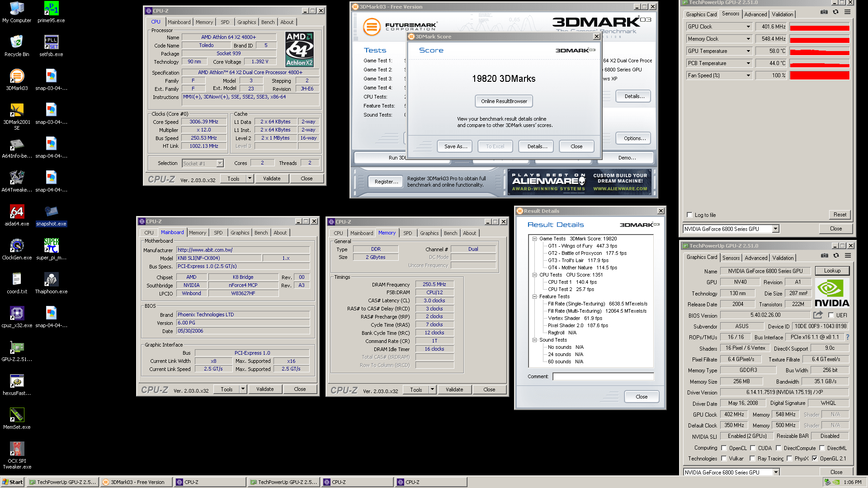
Task: Click Validate in Memory CPU-Z window
Action: coord(454,389)
